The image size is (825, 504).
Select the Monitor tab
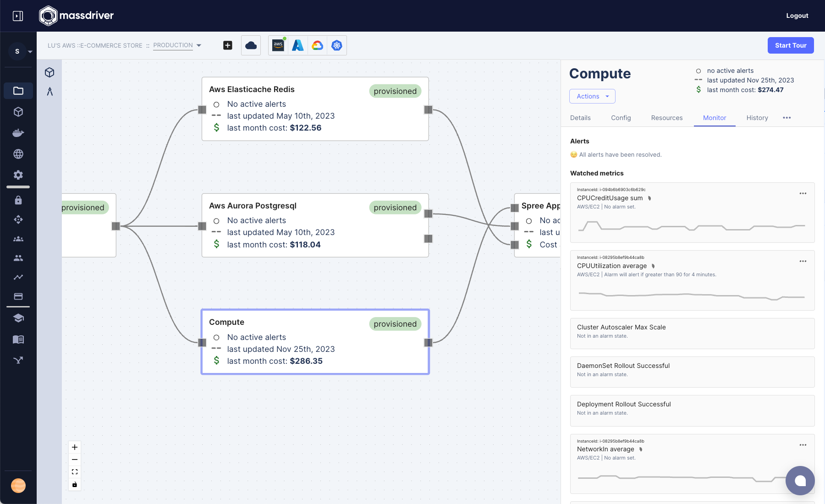715,118
